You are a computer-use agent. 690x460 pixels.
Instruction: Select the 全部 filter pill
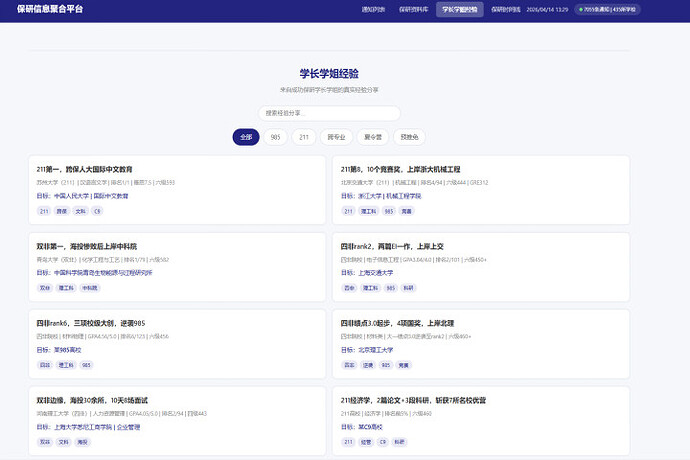point(246,137)
